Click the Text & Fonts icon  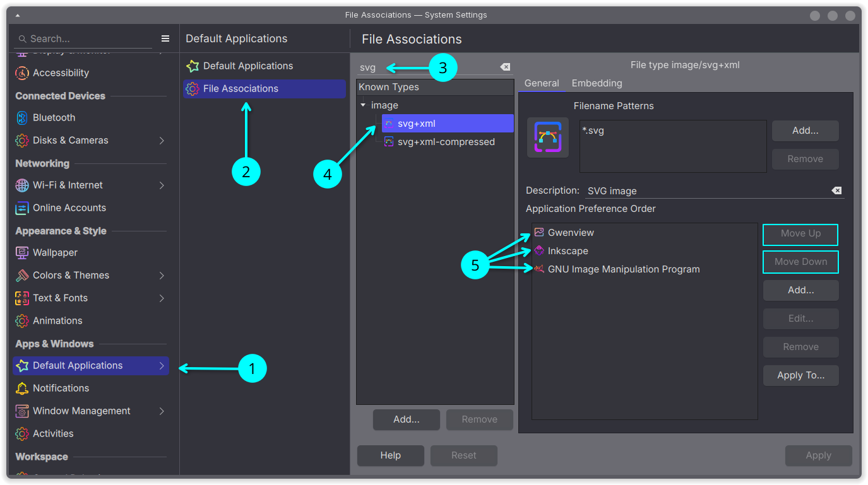[22, 298]
